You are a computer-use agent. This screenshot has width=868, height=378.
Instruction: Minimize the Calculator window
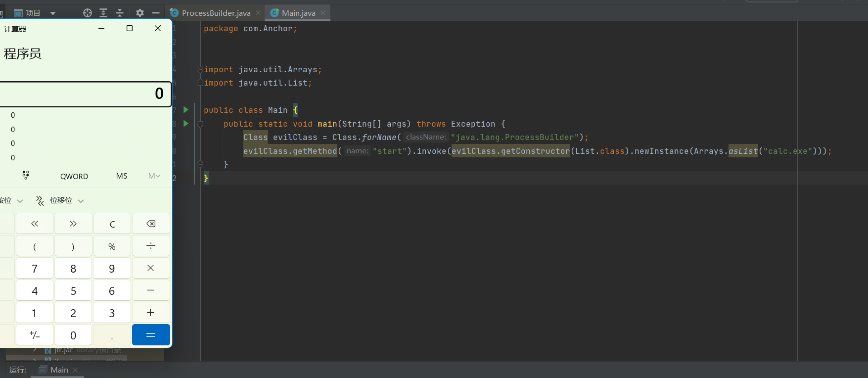coord(101,28)
